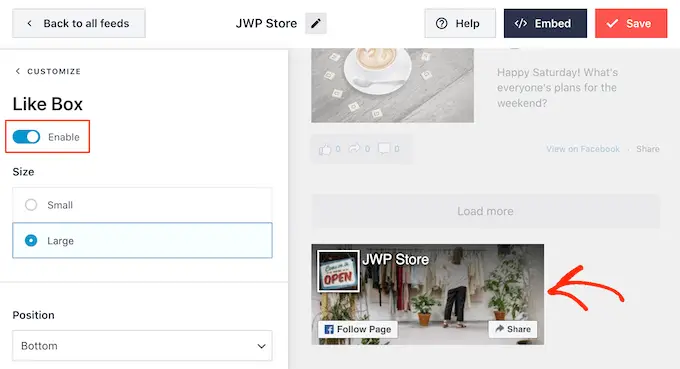Viewport: 680px width, 369px height.
Task: Click the Share button in the like box
Action: (x=513, y=329)
